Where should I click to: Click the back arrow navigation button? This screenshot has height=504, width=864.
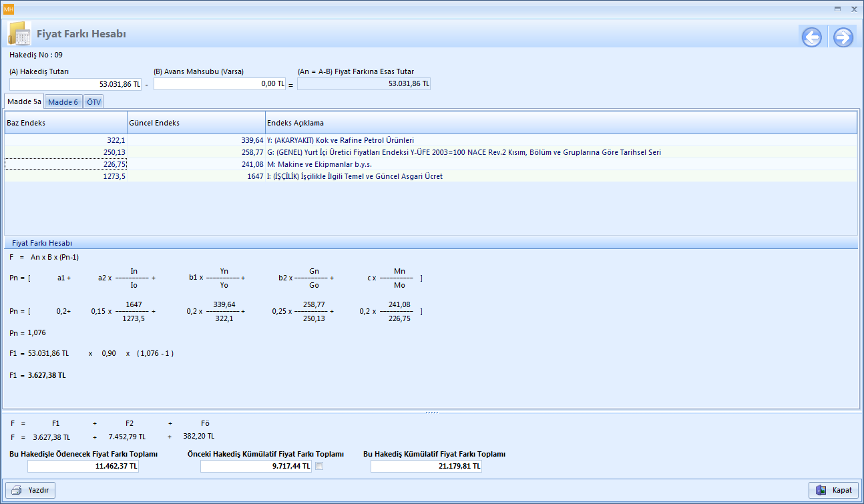(812, 37)
